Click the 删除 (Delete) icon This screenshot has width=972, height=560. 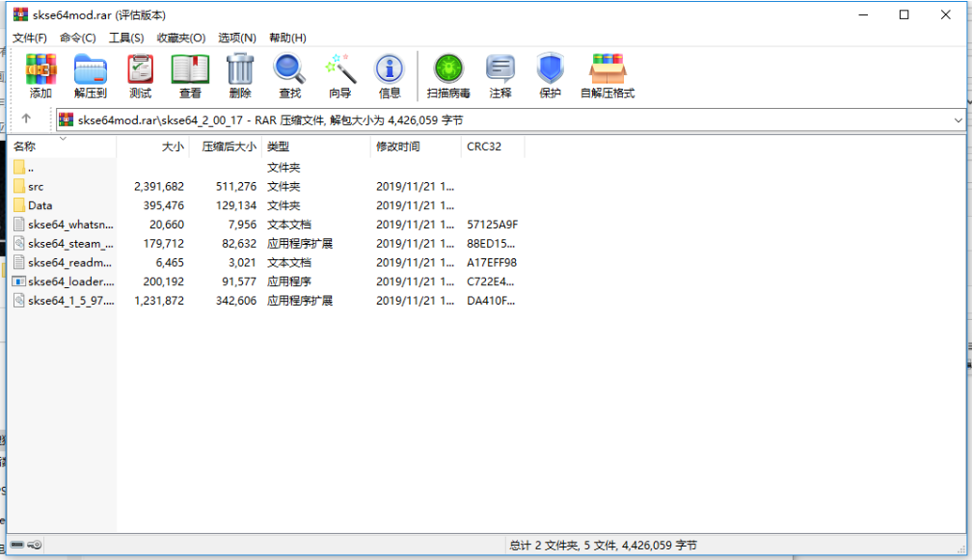pyautogui.click(x=239, y=74)
